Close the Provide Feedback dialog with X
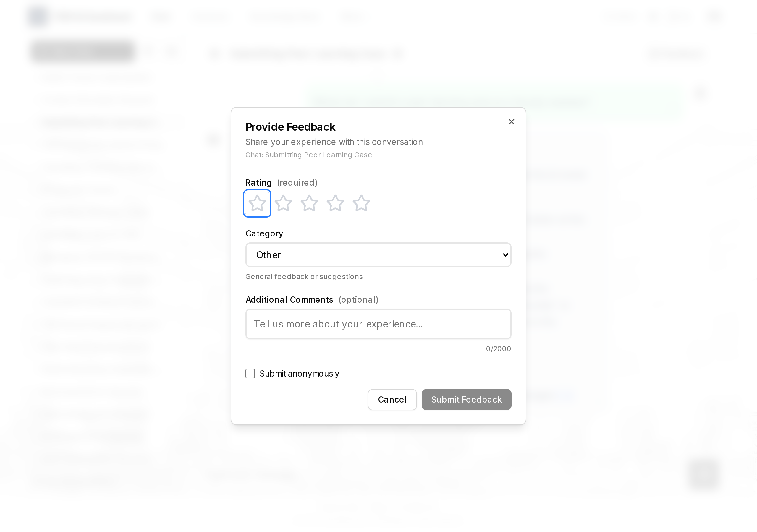 pyautogui.click(x=511, y=122)
